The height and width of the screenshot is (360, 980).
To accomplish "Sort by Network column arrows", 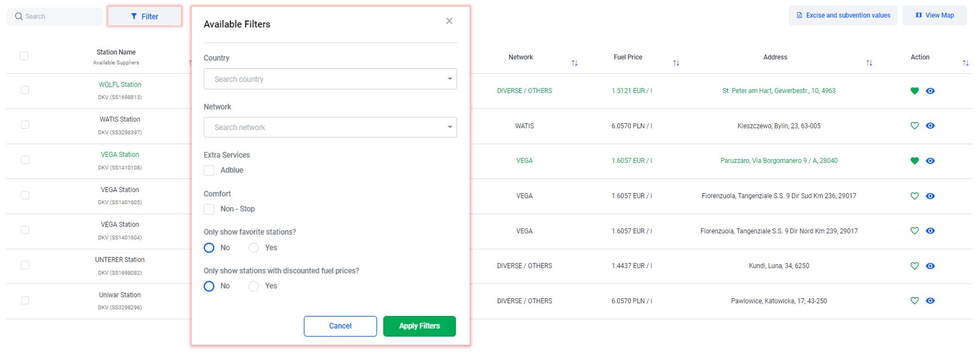I will click(x=574, y=63).
